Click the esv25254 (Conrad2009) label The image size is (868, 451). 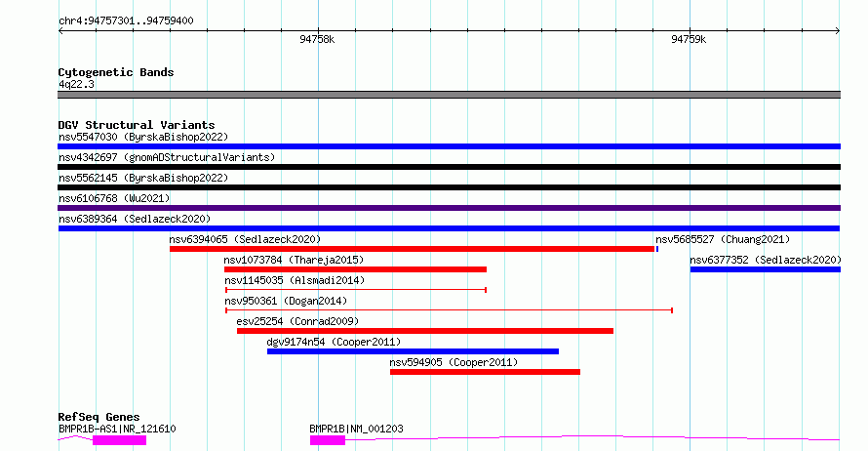click(297, 321)
